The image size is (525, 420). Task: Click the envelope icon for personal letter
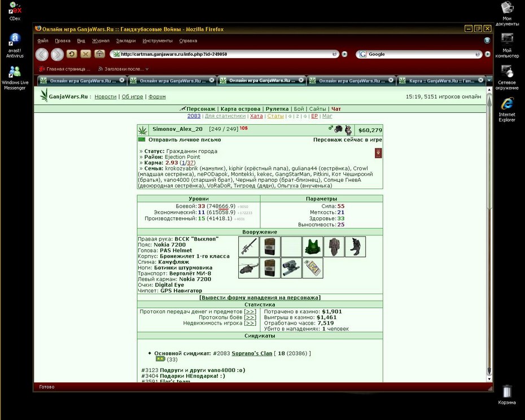(x=142, y=139)
